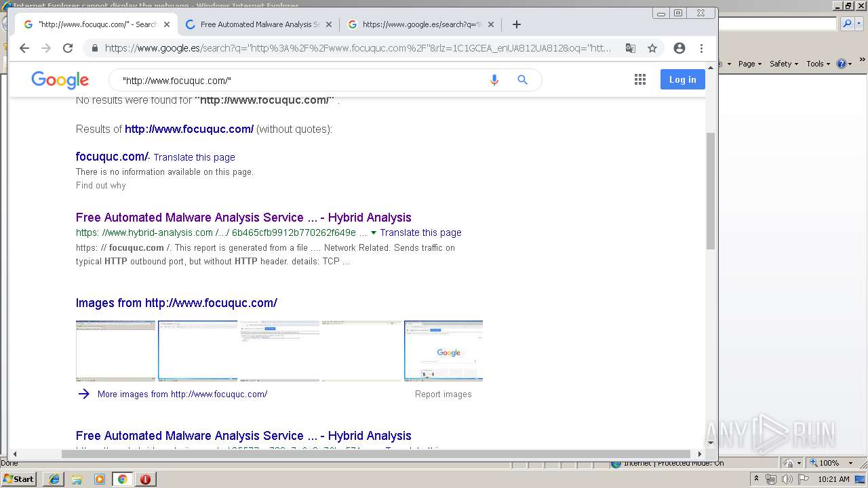Click the scroll-down arrow of Chrome page

point(711,443)
